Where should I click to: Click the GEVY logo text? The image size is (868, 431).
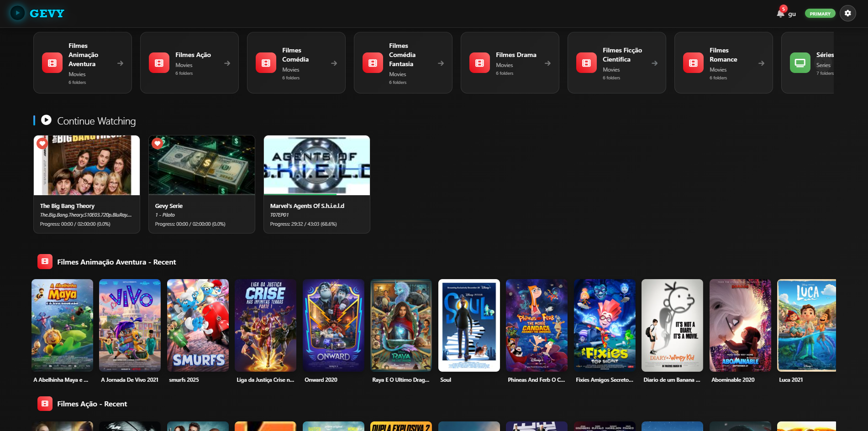(47, 14)
